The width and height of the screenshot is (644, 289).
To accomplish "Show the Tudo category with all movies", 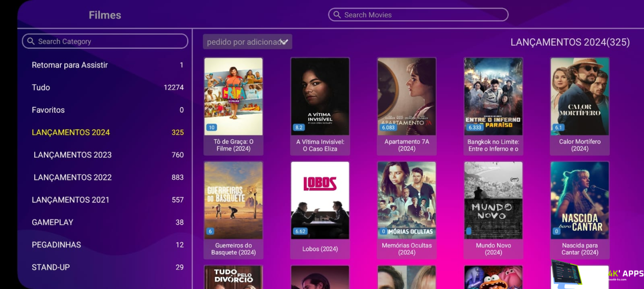I will click(x=108, y=87).
